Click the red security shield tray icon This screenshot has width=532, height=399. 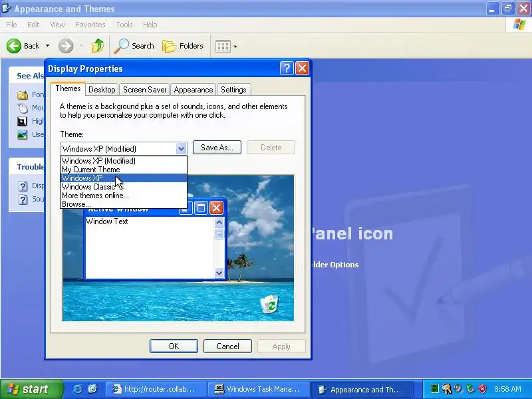pos(482,389)
